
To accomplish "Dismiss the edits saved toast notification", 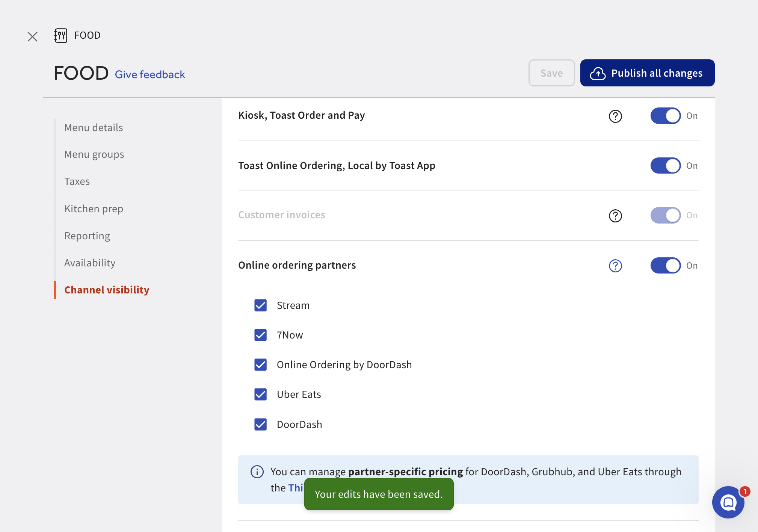I will [x=379, y=494].
